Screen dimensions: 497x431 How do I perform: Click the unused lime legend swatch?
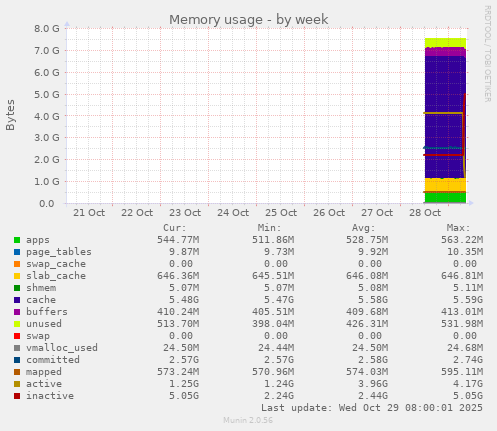17,324
